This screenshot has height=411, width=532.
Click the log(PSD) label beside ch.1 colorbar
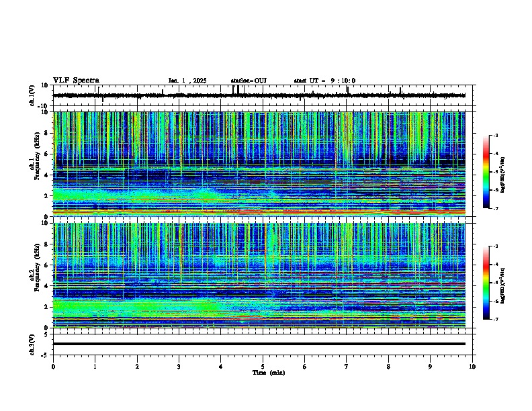tap(502, 175)
